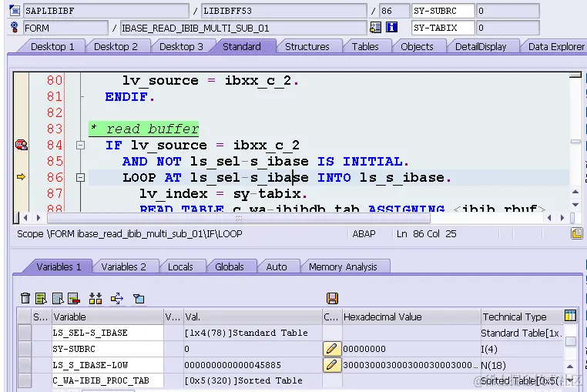Screen dimensions: 587x392
Task: Click the [0x5(320)]Sorted Table value
Action: [x=243, y=380]
